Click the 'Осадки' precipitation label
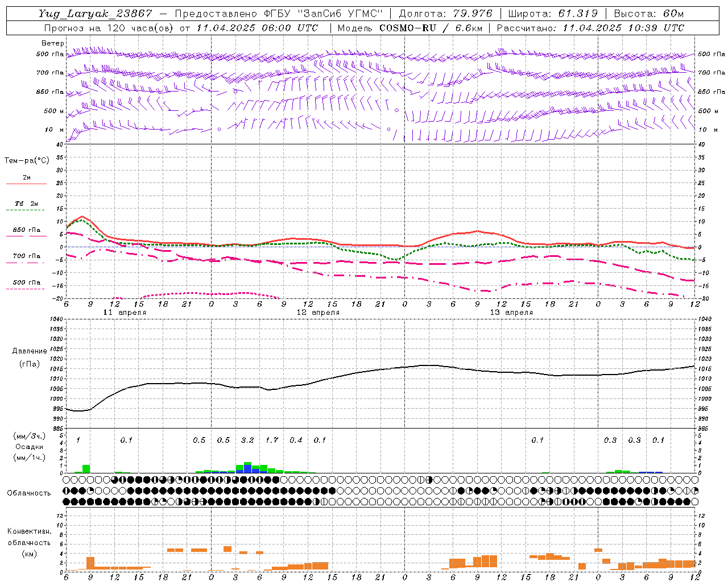 click(x=30, y=447)
